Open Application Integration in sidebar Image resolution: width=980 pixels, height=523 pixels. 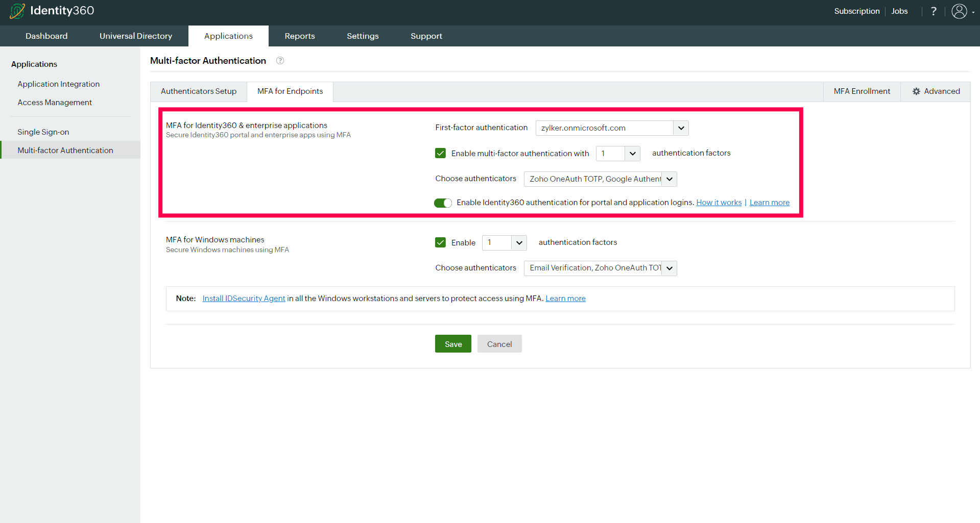point(59,84)
